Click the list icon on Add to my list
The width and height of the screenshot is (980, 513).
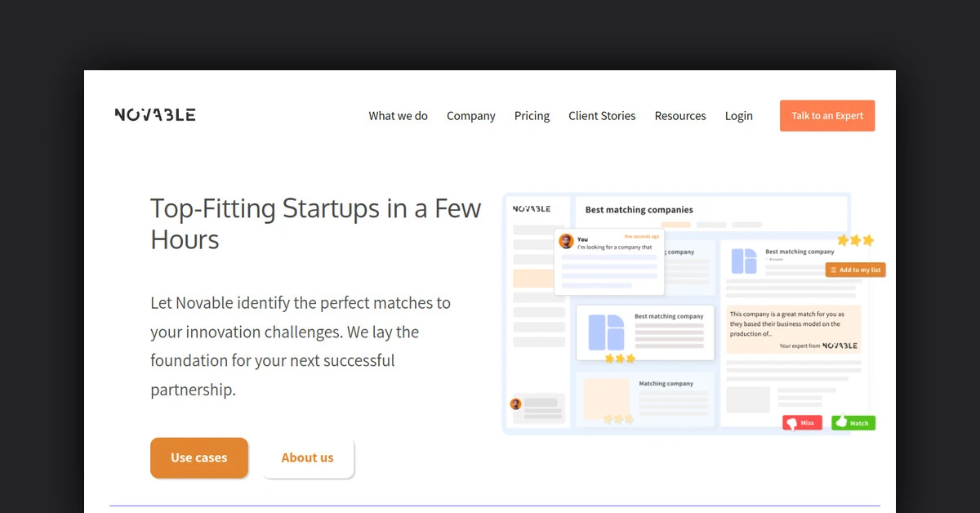(833, 270)
